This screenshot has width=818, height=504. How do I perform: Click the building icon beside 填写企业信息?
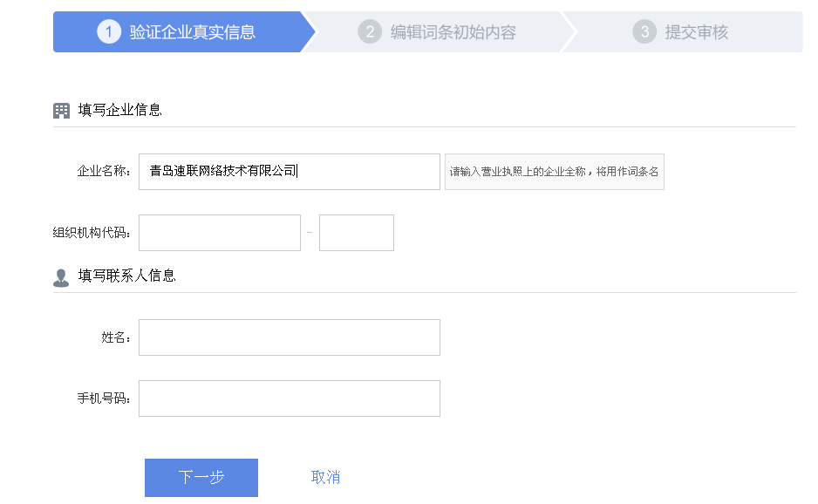(61, 109)
